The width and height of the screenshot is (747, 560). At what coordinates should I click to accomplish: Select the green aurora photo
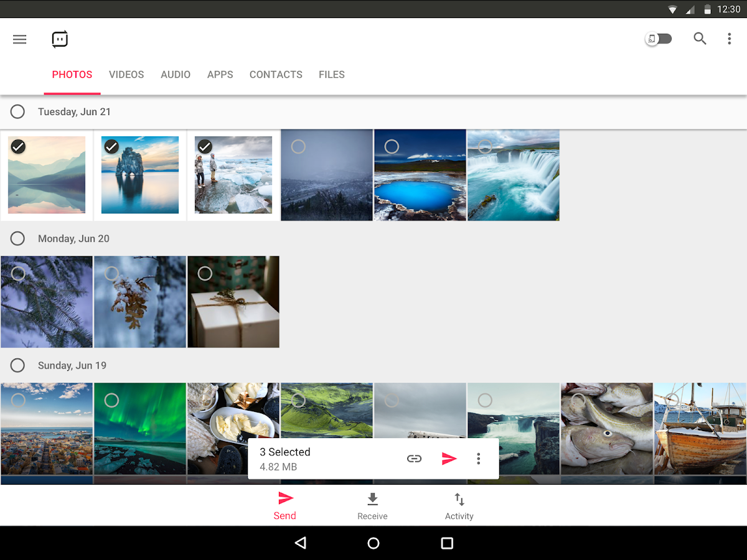coord(111,400)
